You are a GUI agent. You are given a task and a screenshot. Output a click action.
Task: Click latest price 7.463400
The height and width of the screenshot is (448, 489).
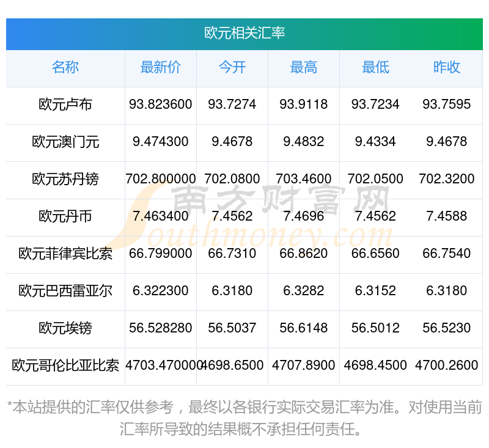(x=161, y=216)
